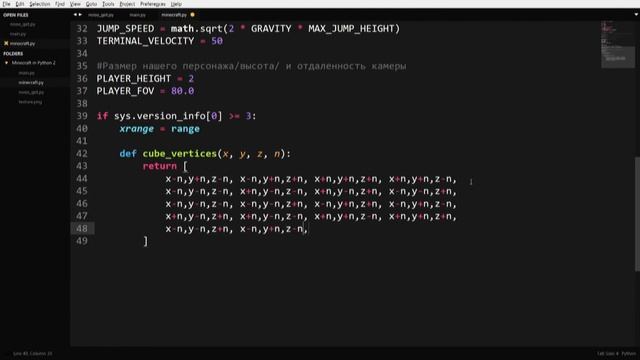Click line number 35 in the gutter
This screenshot has width=640, height=360.
click(82, 66)
